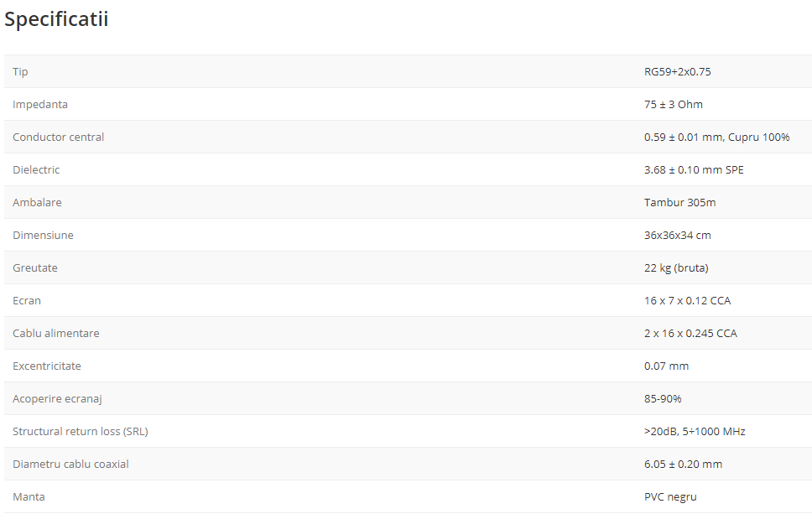Click the Ecran row label
The image size is (812, 514).
coord(27,300)
